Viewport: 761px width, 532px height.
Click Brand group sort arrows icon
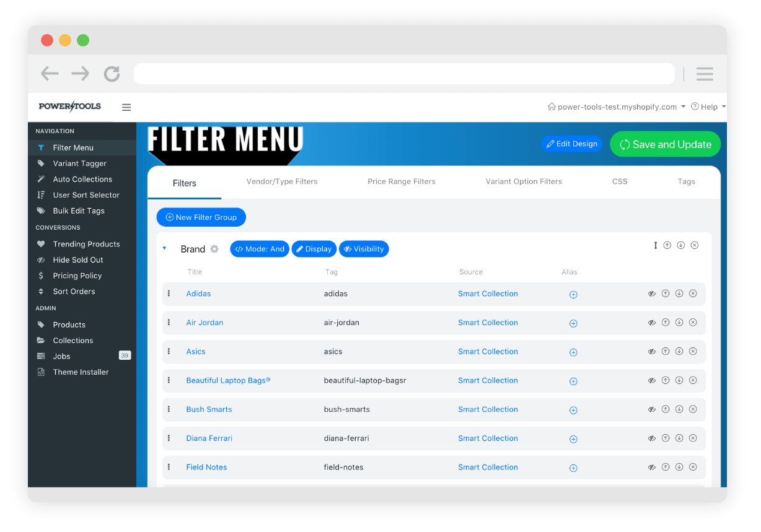(x=655, y=245)
